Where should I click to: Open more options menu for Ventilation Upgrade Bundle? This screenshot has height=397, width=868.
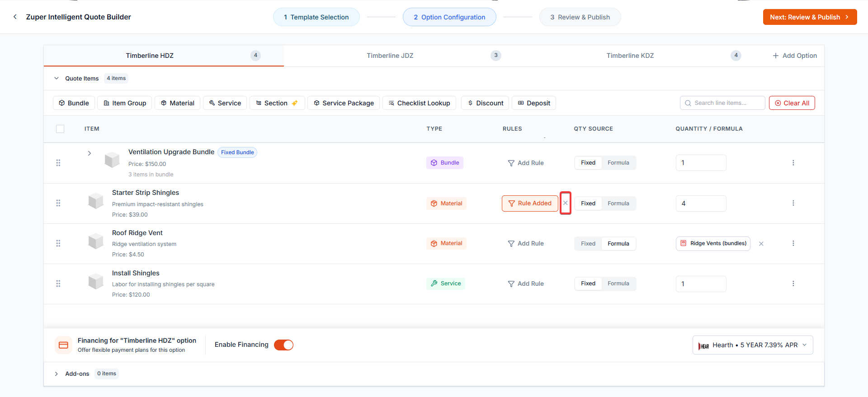click(x=793, y=163)
